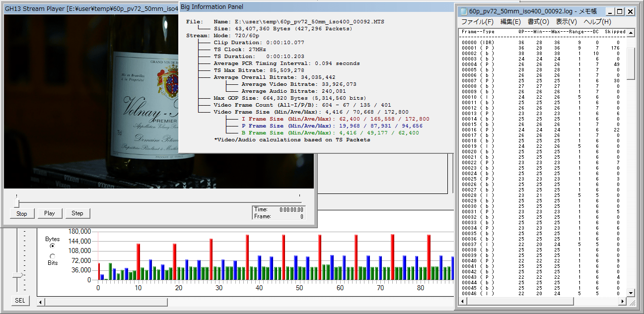The width and height of the screenshot is (644, 314).
Task: Click the Notepad icon in the log window title bar
Action: point(463,11)
